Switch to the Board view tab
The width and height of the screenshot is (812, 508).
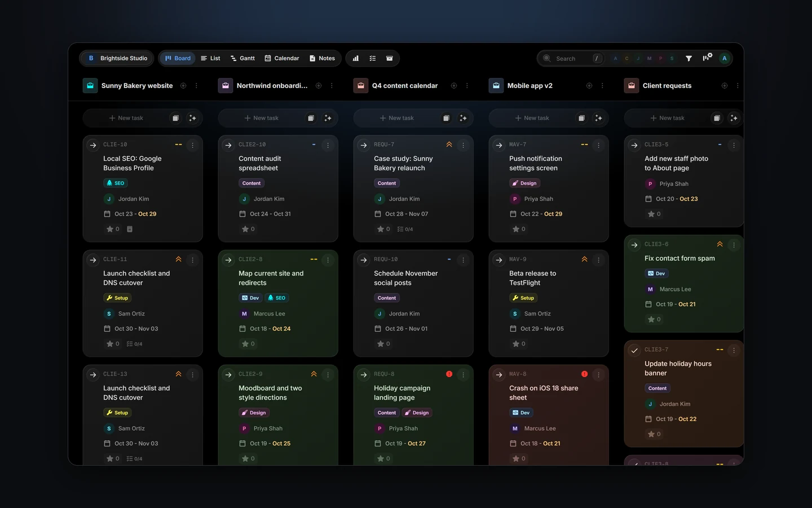178,58
